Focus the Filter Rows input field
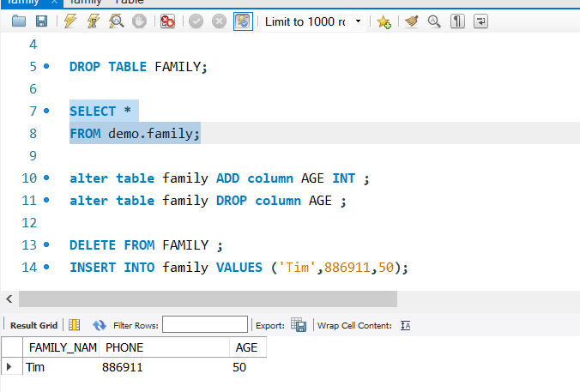 (205, 324)
